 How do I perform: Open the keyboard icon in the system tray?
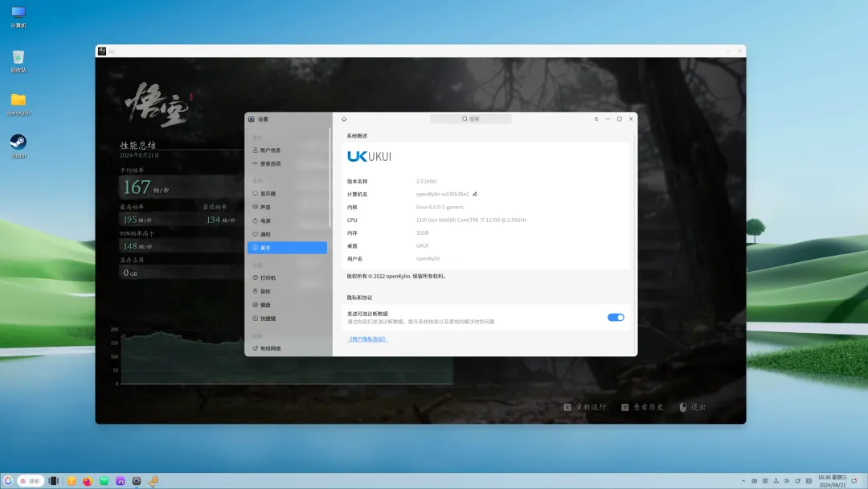[754, 481]
